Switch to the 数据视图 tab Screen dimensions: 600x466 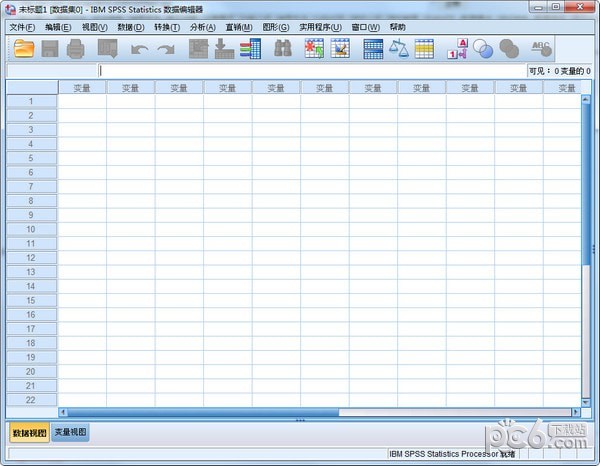pyautogui.click(x=29, y=433)
